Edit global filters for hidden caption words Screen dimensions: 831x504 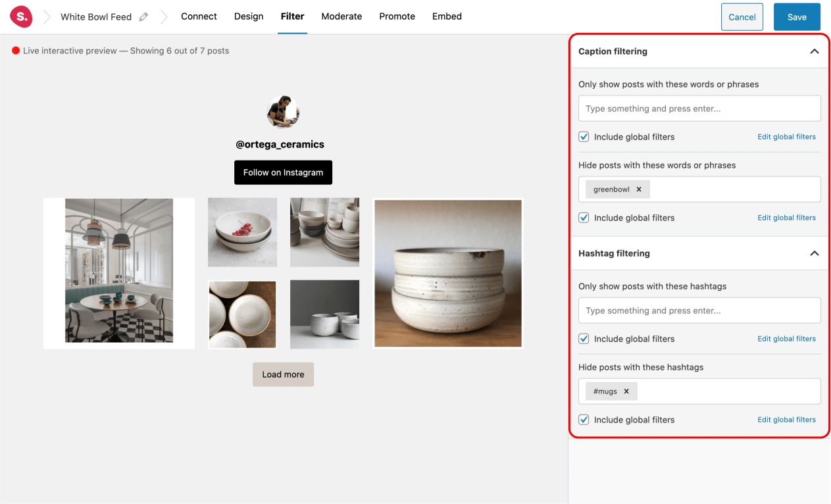[x=786, y=218]
